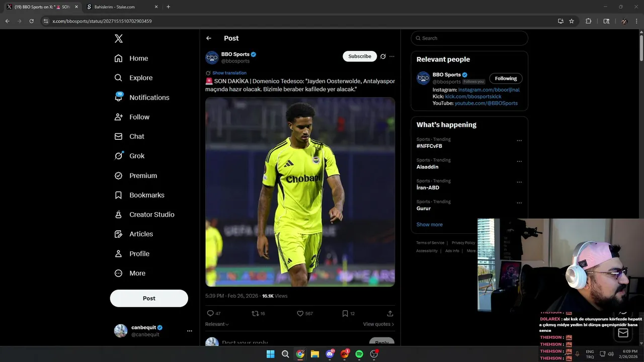Open Discord from taskbar
644x362 pixels.
330,354
